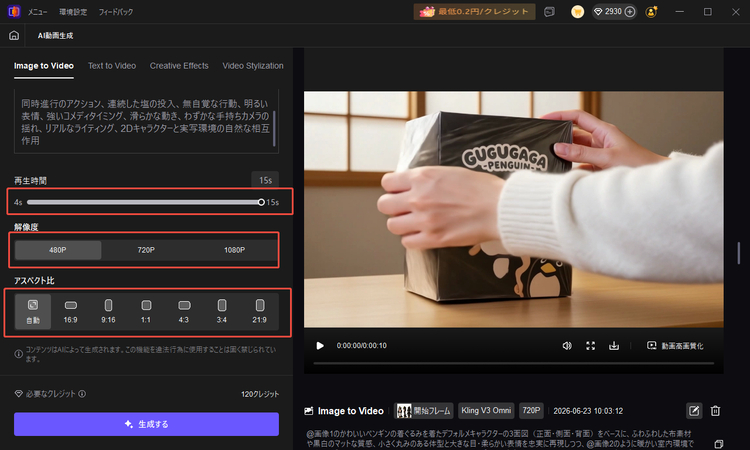Choose 自動 aspect ratio
750x450 pixels.
pos(33,311)
